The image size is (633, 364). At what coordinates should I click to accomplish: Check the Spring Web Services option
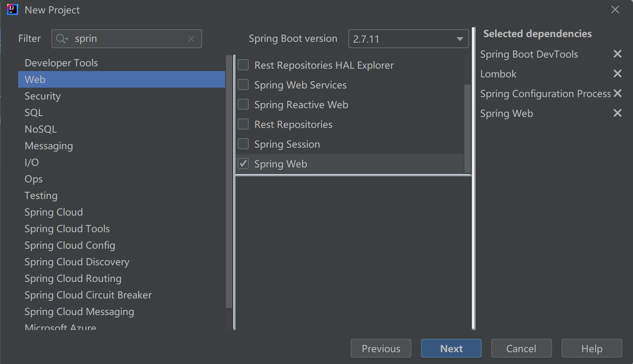click(x=243, y=84)
